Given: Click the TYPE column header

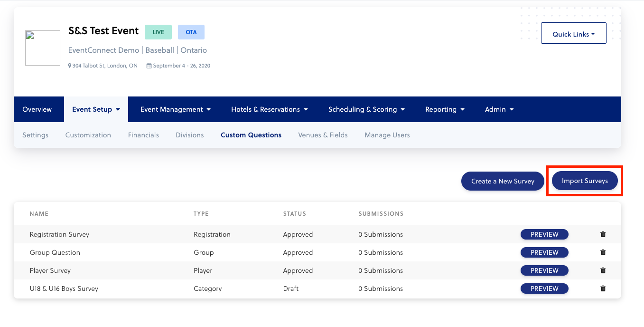Looking at the screenshot, I should 201,214.
